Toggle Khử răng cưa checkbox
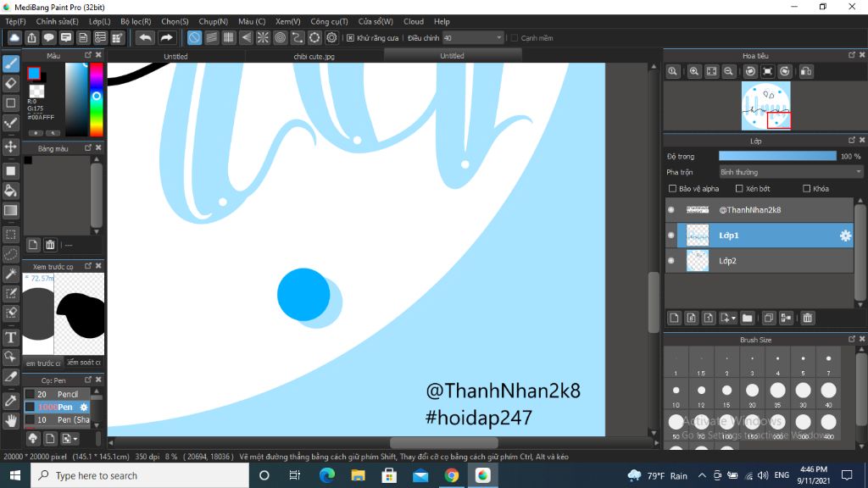868x488 pixels. tap(350, 38)
